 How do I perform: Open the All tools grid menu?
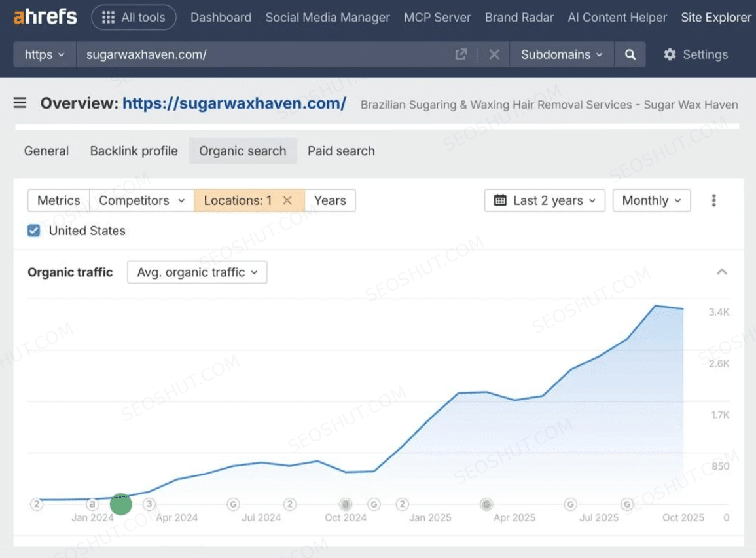coord(134,18)
